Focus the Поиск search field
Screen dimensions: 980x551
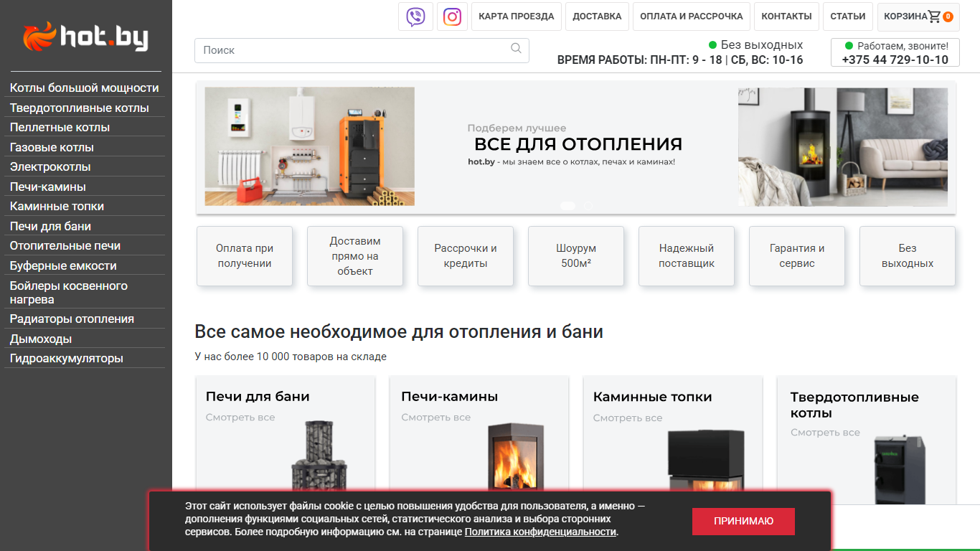pyautogui.click(x=362, y=50)
